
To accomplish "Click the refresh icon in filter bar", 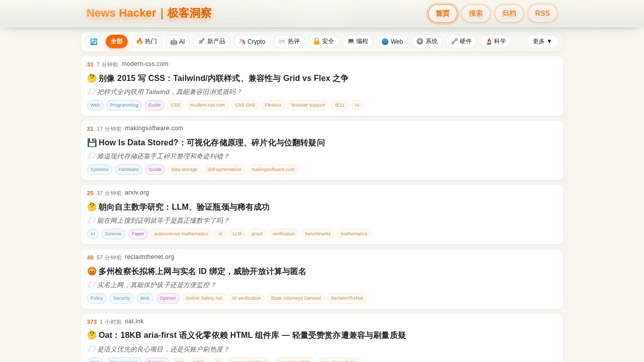I will click(x=94, y=42).
